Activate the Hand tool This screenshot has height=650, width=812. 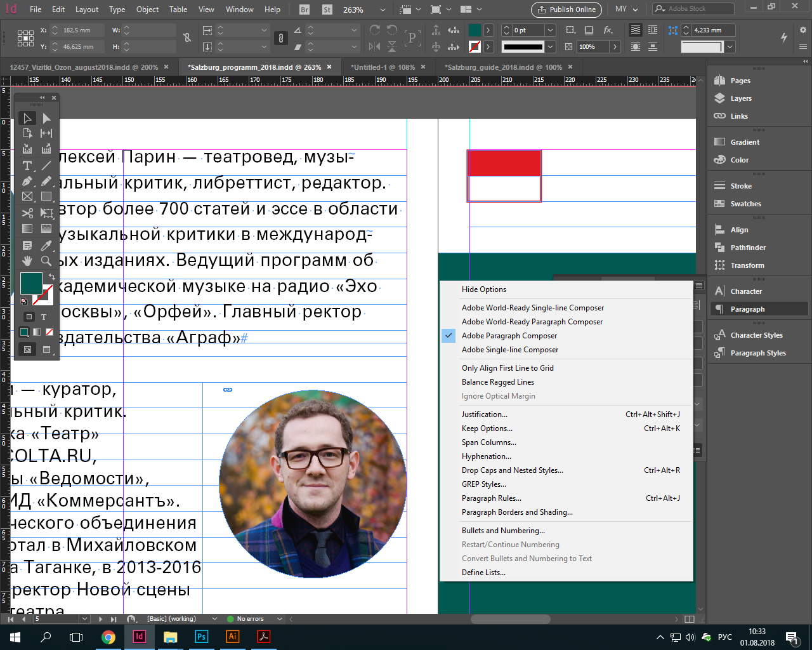pos(27,261)
